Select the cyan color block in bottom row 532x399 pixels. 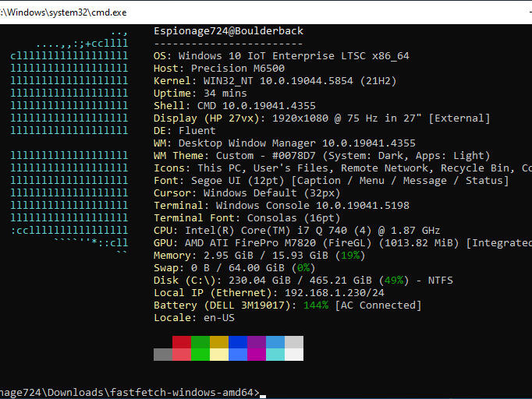click(x=275, y=355)
